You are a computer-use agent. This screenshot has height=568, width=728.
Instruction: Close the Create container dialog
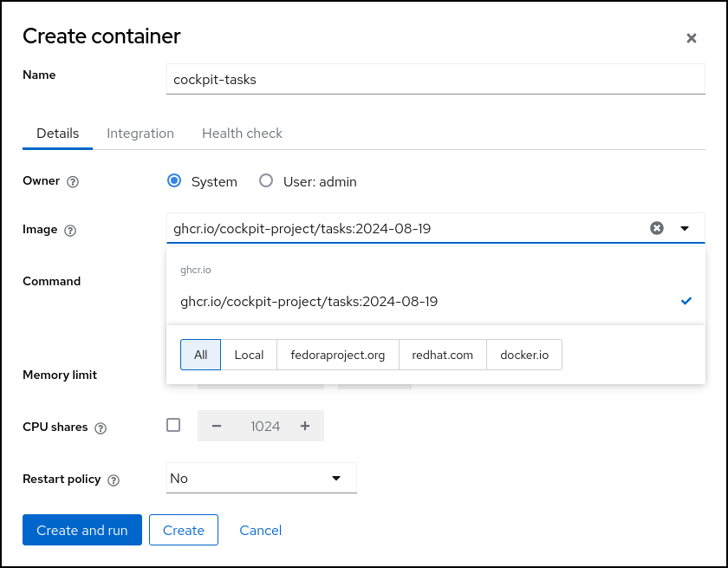tap(691, 38)
